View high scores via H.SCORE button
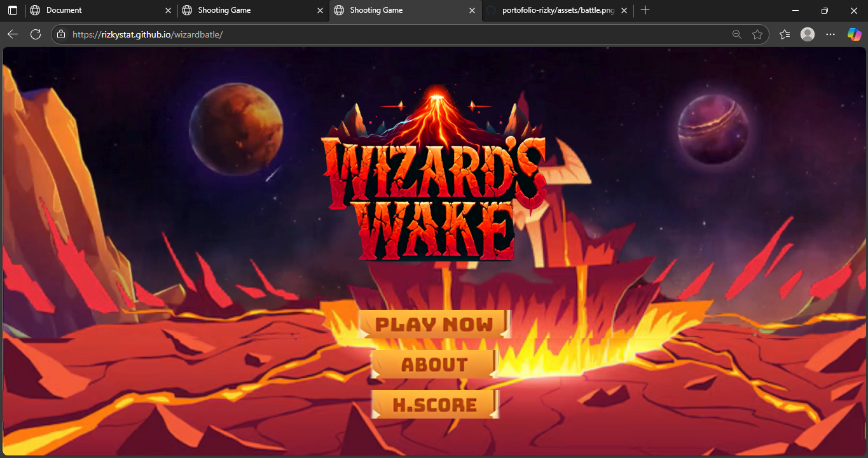The image size is (868, 458). pos(434,405)
